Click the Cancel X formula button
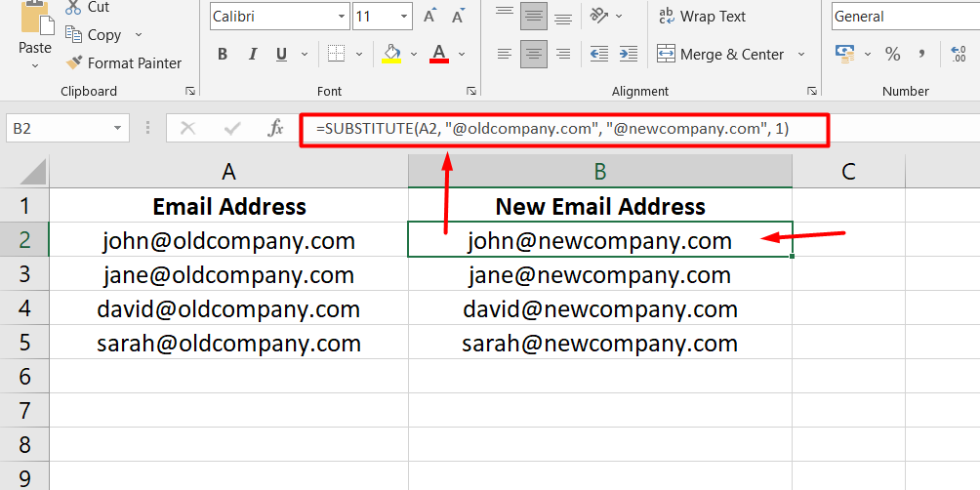 187,128
